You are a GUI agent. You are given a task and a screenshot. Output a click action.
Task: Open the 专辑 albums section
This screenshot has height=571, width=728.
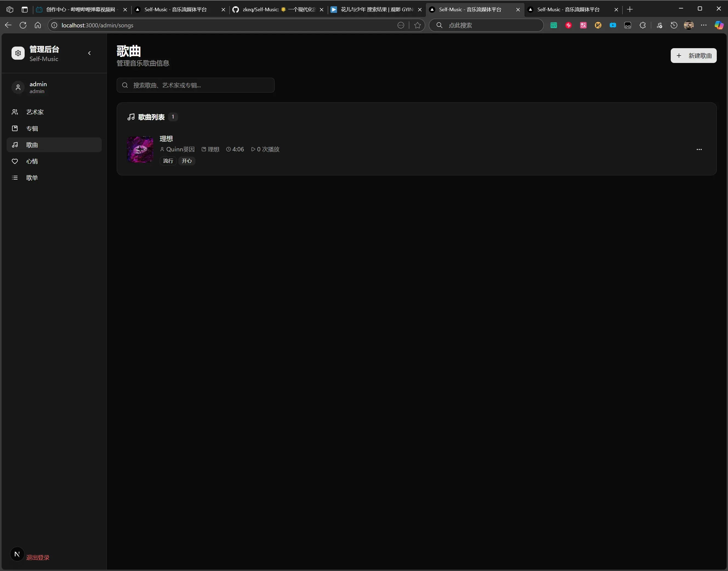pos(32,128)
